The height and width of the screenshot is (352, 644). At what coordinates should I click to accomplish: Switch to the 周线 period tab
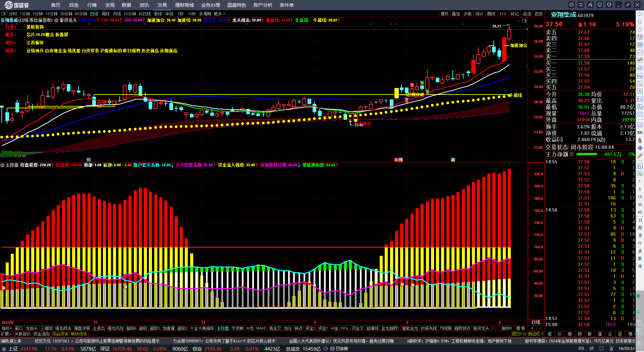(106, 14)
